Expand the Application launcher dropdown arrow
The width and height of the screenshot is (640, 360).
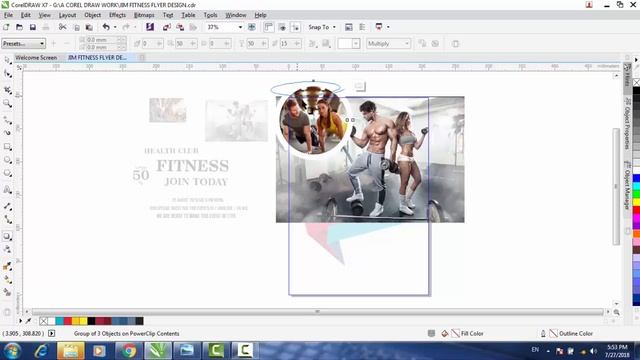point(388,27)
